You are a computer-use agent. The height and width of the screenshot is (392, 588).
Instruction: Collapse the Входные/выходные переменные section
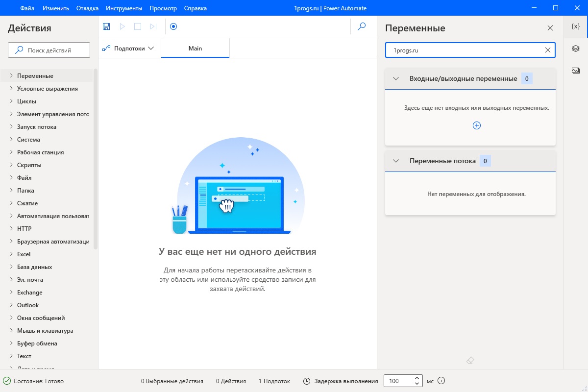coord(396,78)
